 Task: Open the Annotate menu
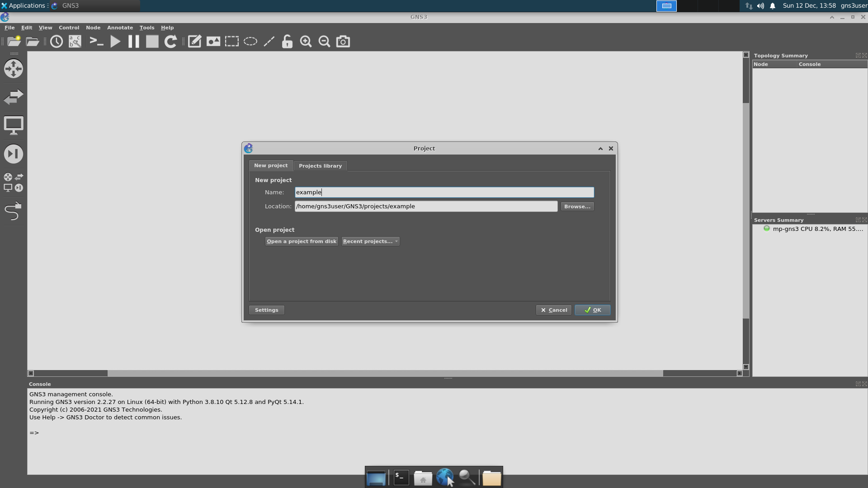[x=120, y=28]
